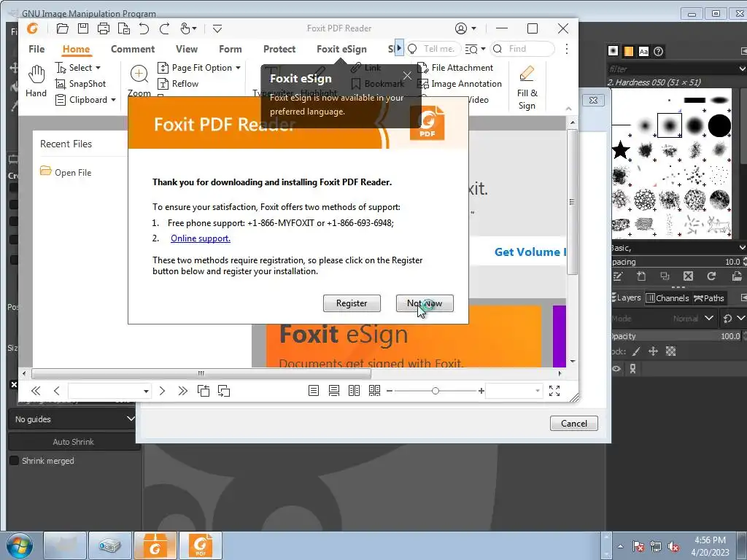
Task: Follow the Online support link
Action: click(x=201, y=238)
